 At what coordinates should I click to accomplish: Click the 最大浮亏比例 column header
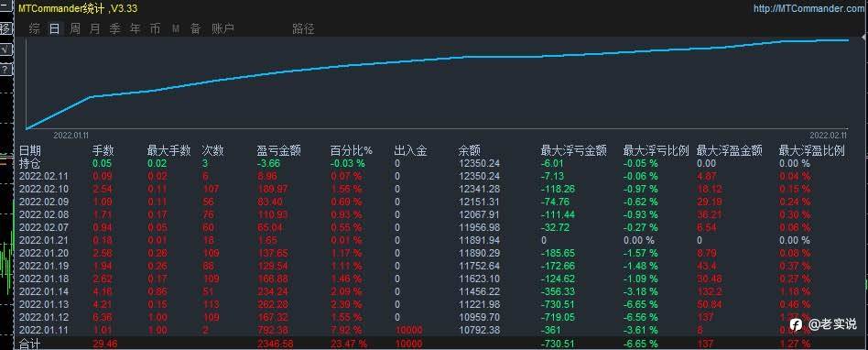(x=656, y=150)
